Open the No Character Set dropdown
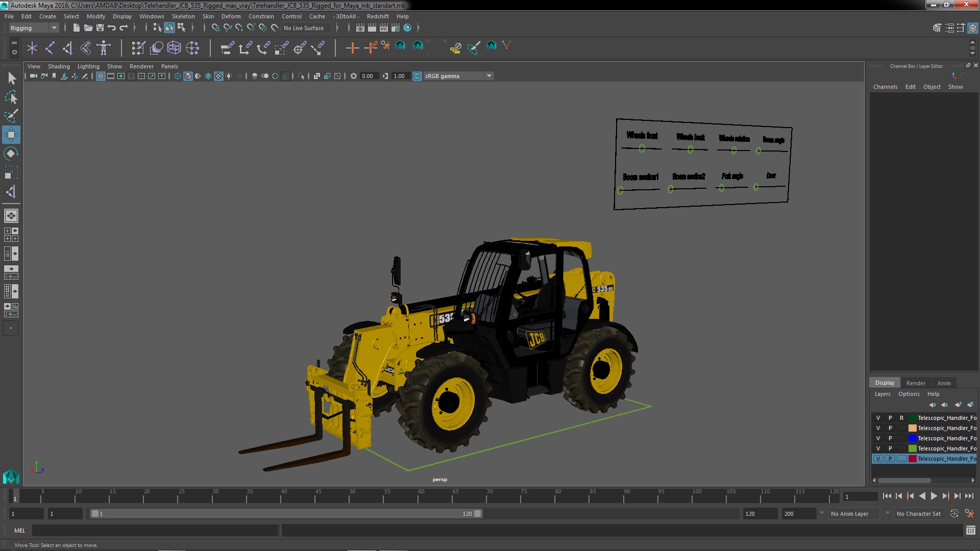This screenshot has height=551, width=980. click(919, 514)
